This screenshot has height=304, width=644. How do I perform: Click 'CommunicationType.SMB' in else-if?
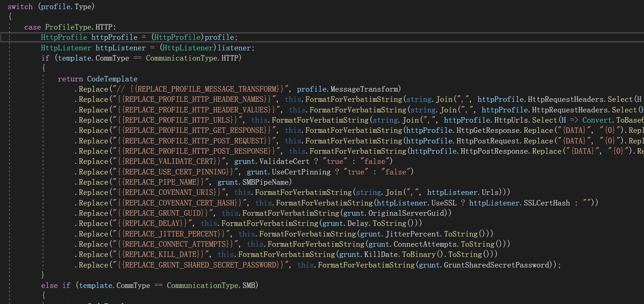coord(211,285)
